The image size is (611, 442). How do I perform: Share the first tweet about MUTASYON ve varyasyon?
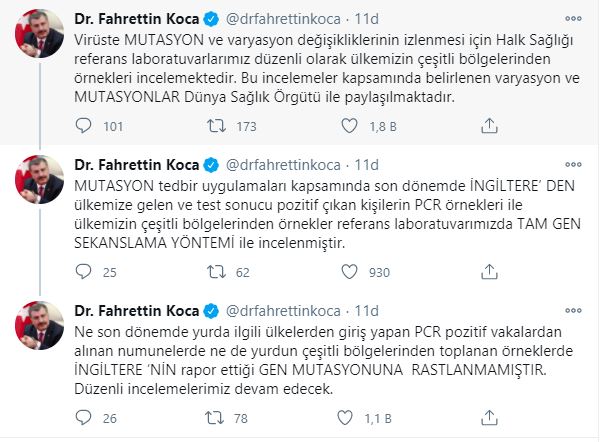pos(489,126)
